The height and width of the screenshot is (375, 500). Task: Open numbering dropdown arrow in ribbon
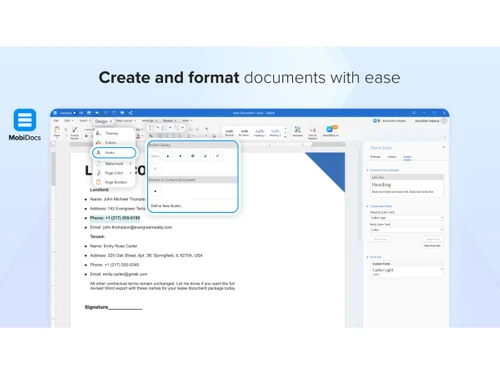pos(170,128)
